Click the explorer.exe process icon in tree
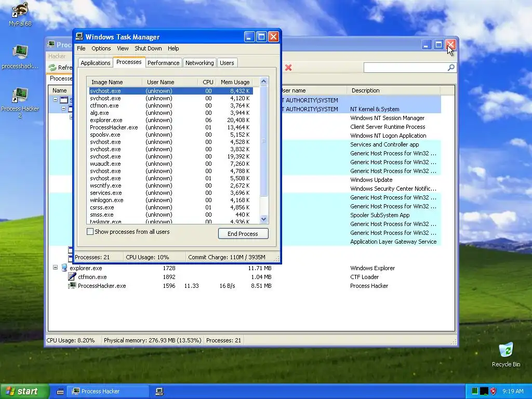Screen dimensions: 532x399 click(x=64, y=268)
